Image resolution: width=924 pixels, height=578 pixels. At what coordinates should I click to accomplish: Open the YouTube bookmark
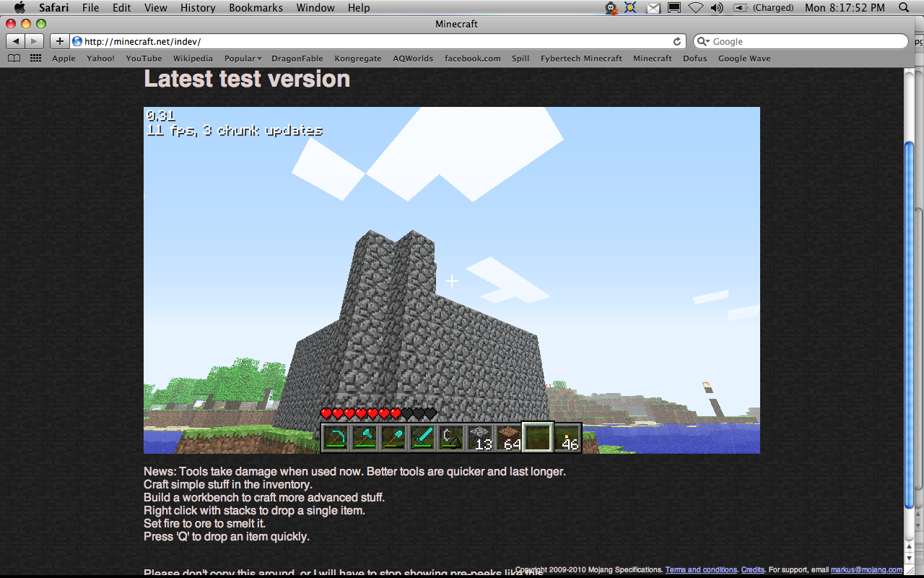tap(144, 59)
